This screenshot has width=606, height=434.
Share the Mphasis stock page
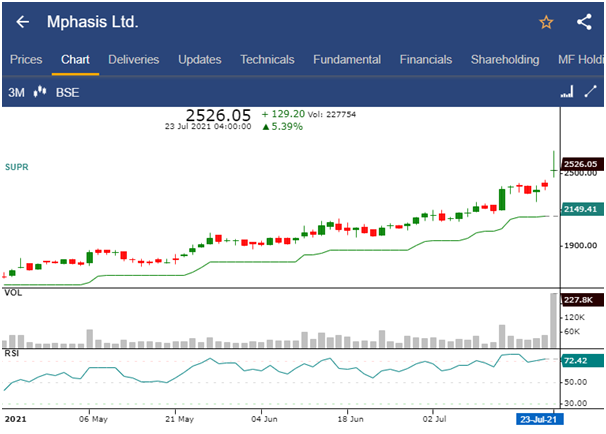(x=584, y=22)
